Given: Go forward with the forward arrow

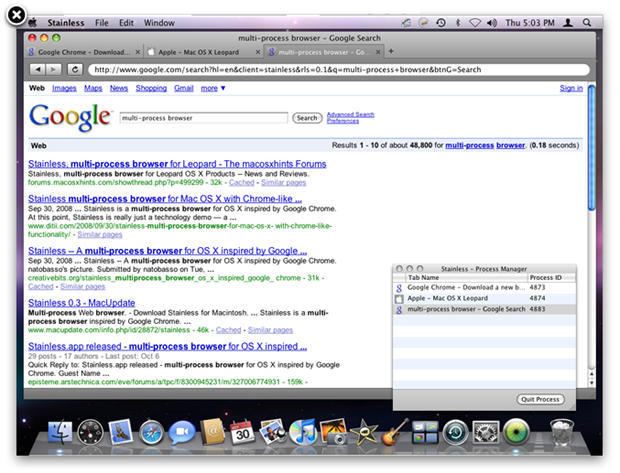Looking at the screenshot, I should coord(53,70).
